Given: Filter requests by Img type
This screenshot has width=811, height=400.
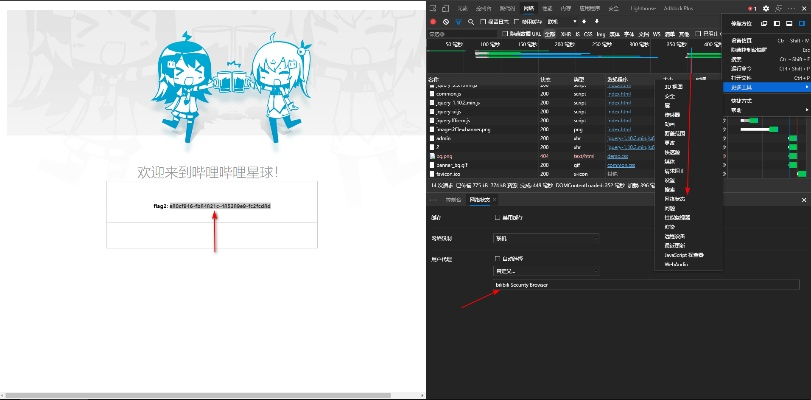Looking at the screenshot, I should pyautogui.click(x=601, y=34).
